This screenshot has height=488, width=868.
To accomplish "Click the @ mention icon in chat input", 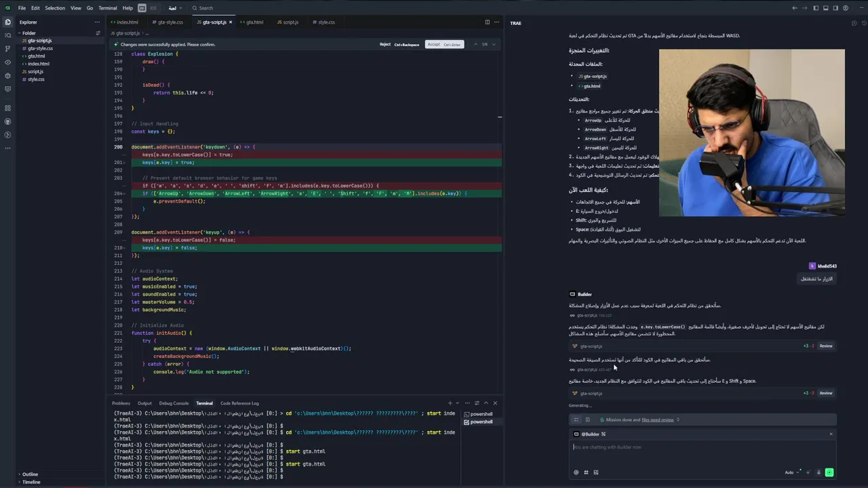I will pyautogui.click(x=576, y=472).
